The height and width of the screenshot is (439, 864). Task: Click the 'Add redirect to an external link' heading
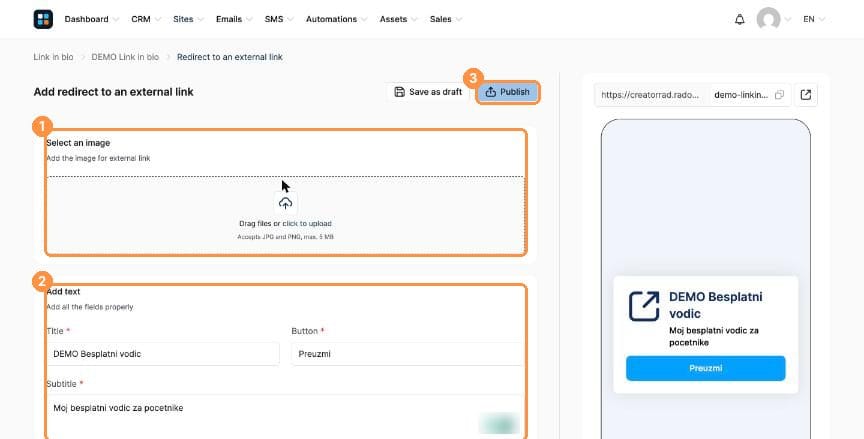pos(114,92)
